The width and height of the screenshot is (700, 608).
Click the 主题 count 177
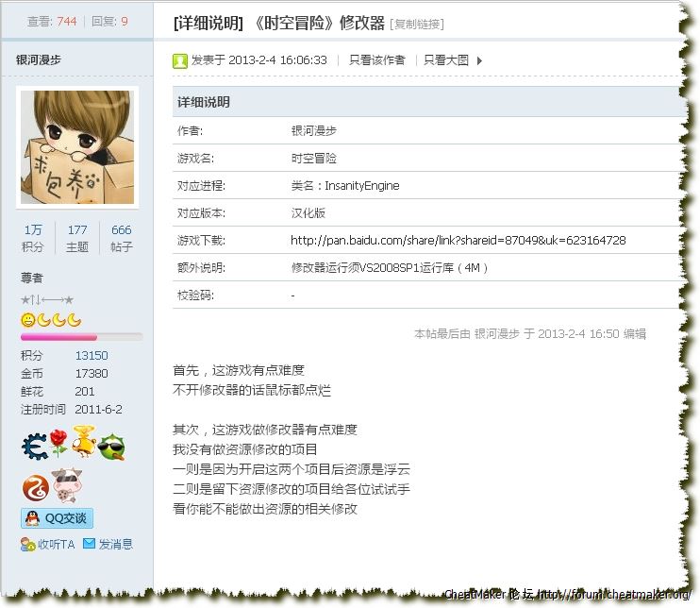pyautogui.click(x=77, y=230)
